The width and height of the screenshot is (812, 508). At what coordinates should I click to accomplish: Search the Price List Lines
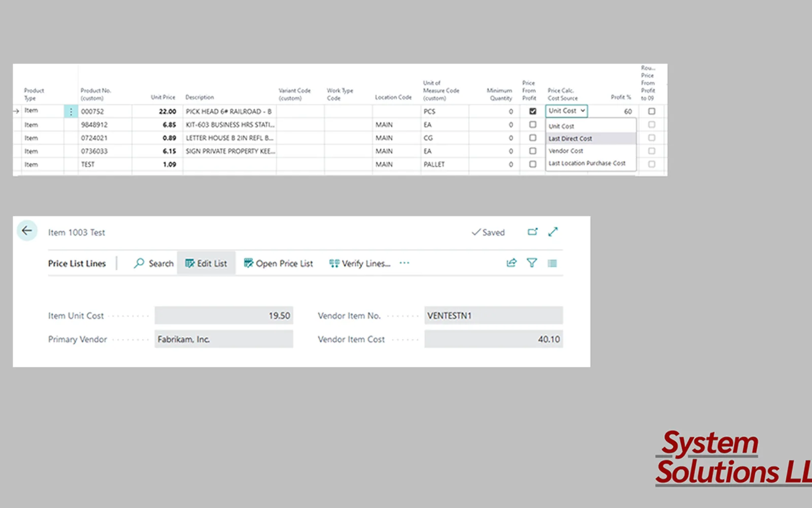pos(154,263)
